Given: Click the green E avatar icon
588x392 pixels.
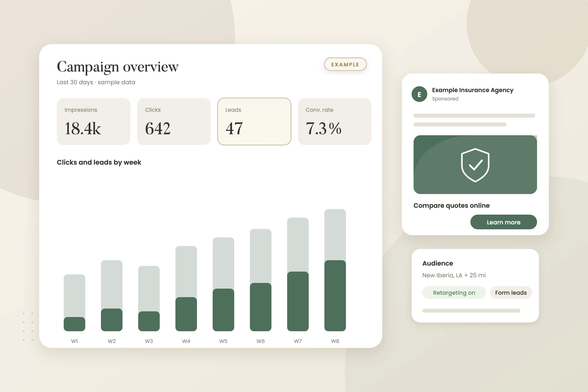Looking at the screenshot, I should tap(419, 94).
